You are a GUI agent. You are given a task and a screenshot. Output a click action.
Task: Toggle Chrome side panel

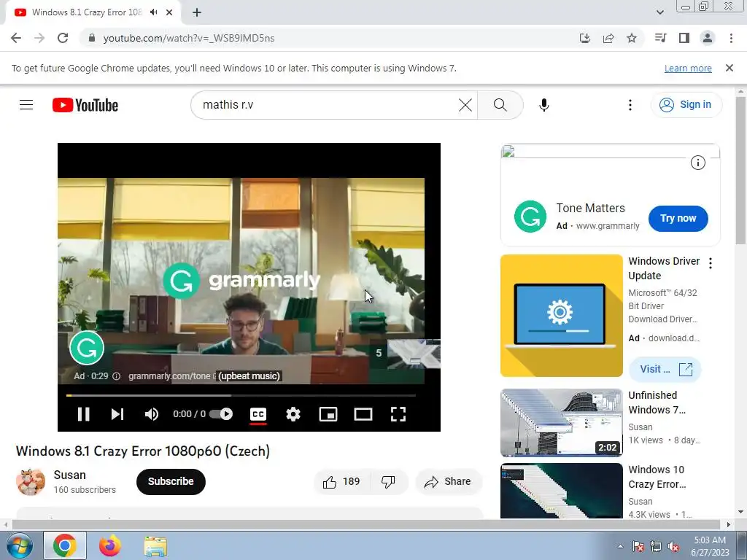tap(684, 38)
